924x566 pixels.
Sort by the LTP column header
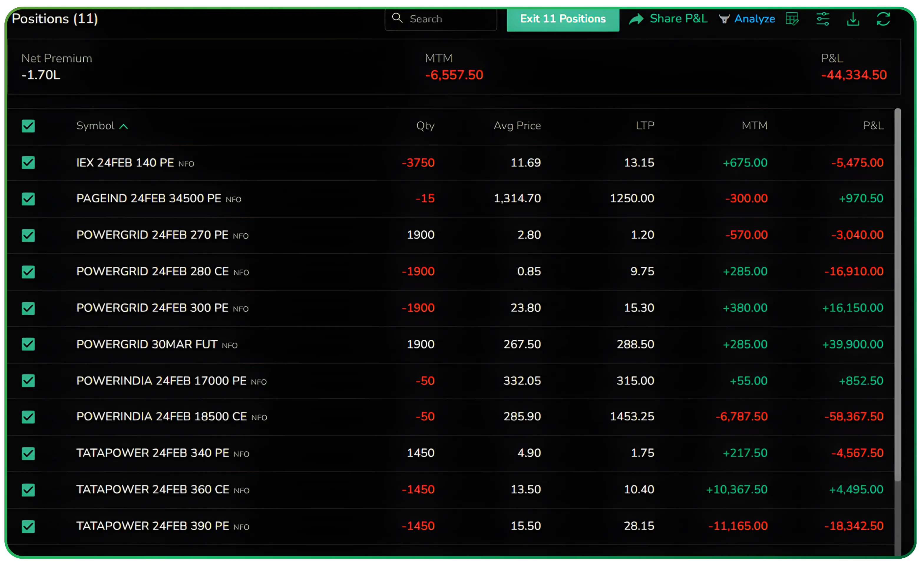pyautogui.click(x=645, y=126)
